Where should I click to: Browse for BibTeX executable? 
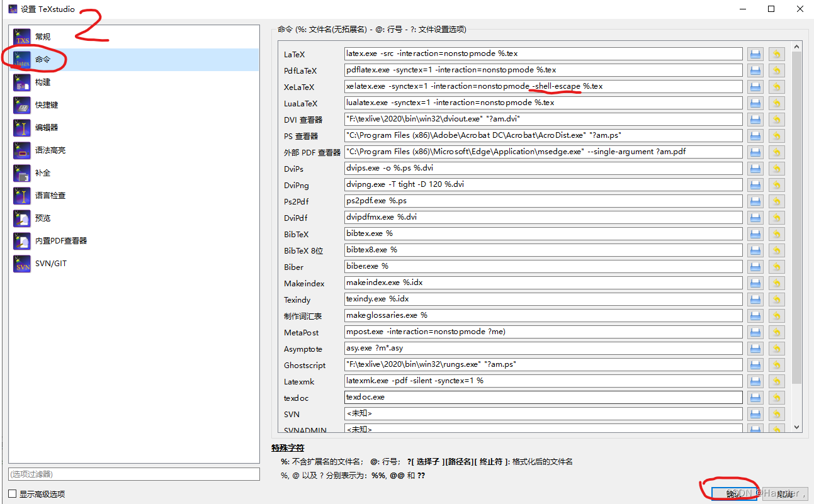[755, 234]
